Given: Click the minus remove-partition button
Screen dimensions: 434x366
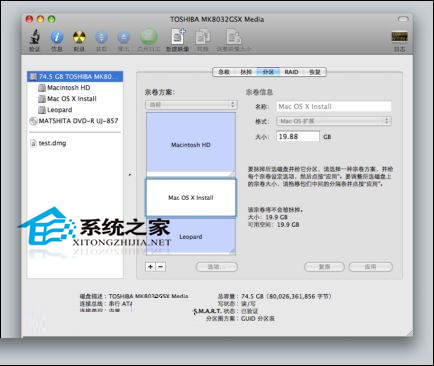Looking at the screenshot, I should [161, 267].
